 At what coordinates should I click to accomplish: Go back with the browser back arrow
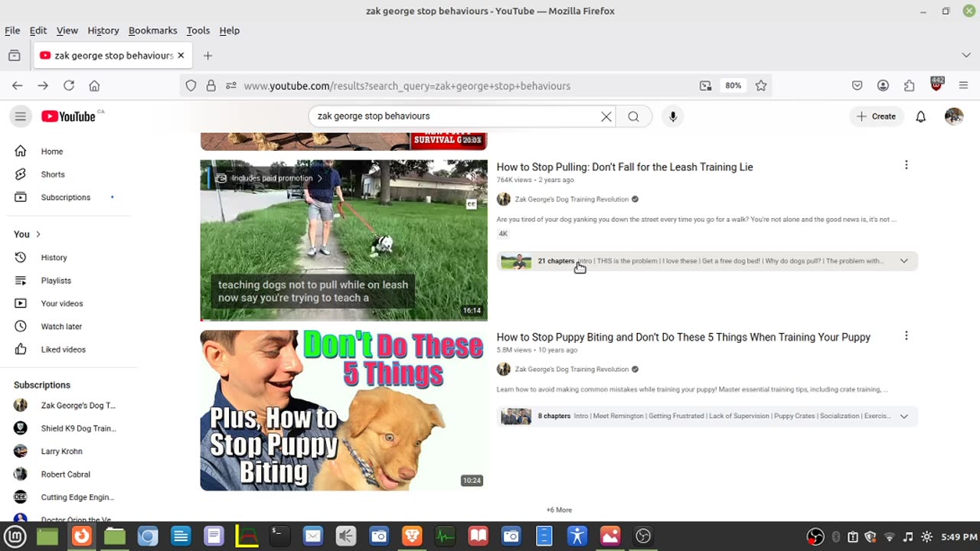[x=18, y=86]
